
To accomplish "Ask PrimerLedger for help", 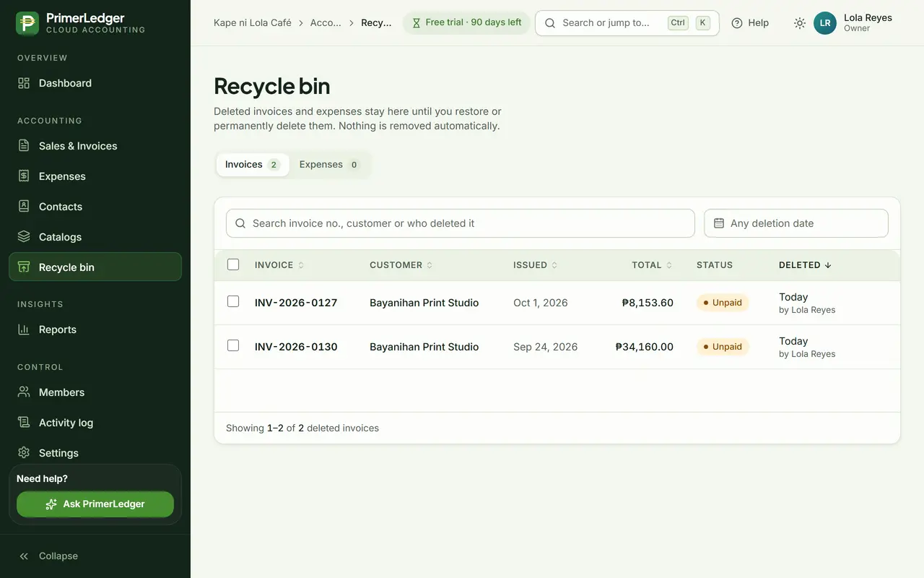I will pos(95,504).
